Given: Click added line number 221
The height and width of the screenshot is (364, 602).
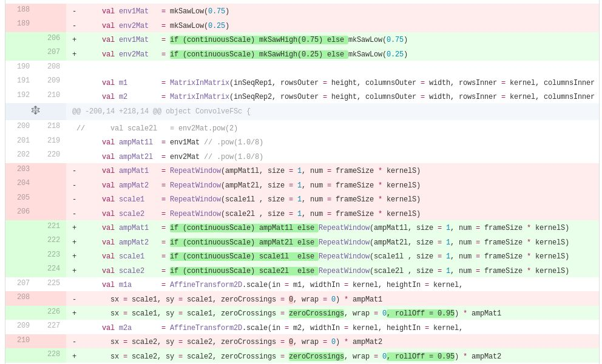Looking at the screenshot, I should coord(53,226).
